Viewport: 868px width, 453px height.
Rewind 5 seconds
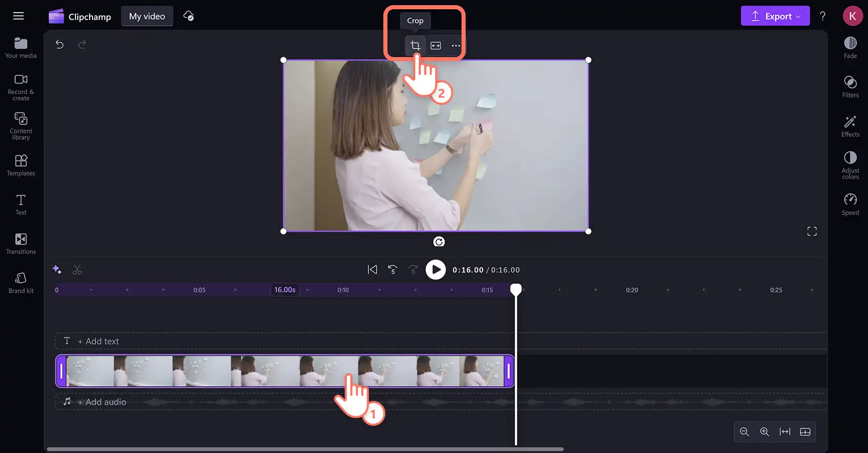click(x=393, y=269)
